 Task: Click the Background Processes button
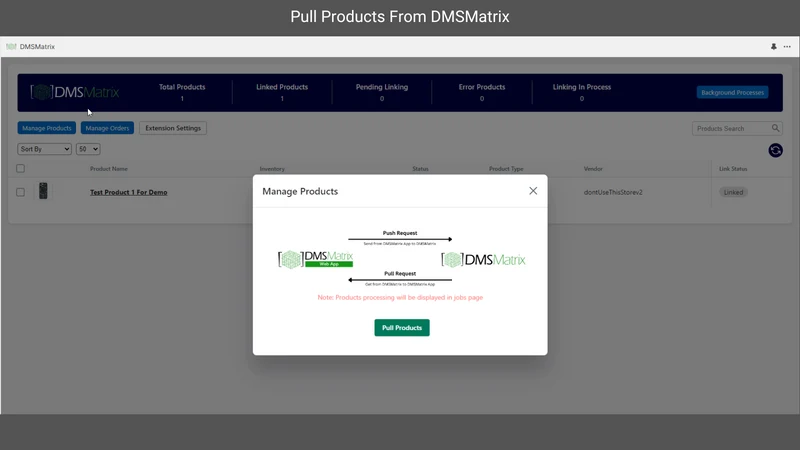tap(732, 92)
